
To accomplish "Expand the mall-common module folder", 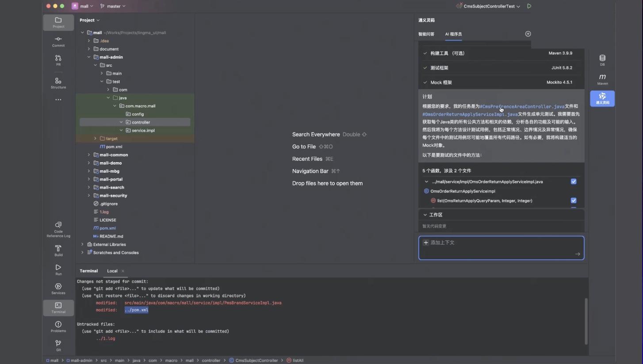I will (x=89, y=155).
